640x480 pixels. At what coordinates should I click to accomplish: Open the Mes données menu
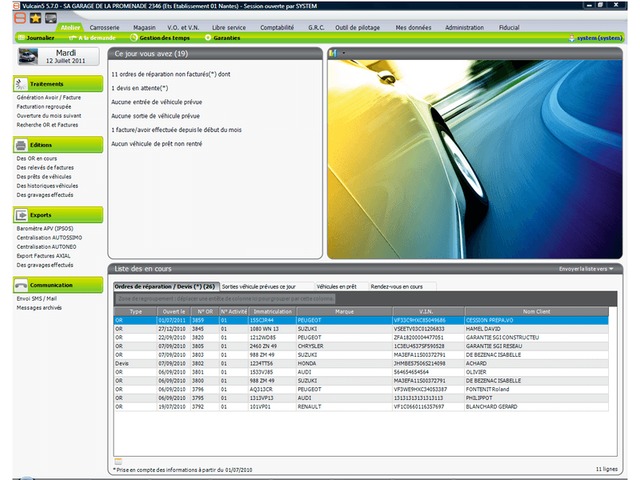(413, 27)
